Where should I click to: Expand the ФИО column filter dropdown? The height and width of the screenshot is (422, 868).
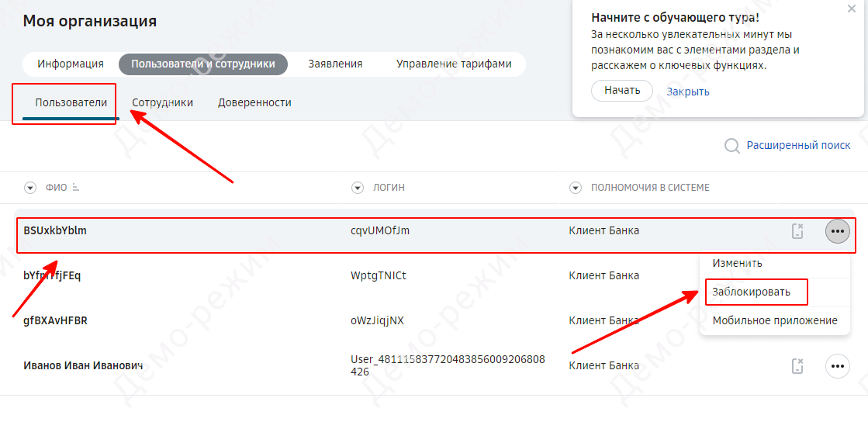click(x=30, y=188)
